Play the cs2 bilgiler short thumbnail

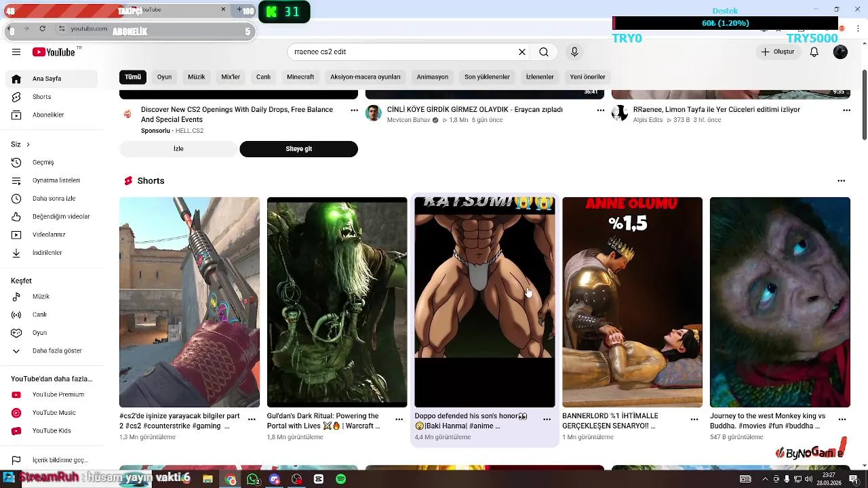point(189,302)
